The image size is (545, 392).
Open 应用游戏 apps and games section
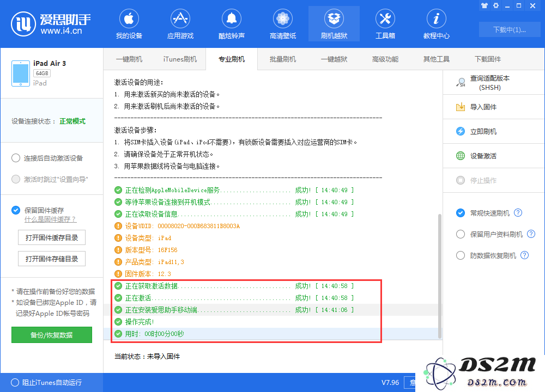(180, 24)
